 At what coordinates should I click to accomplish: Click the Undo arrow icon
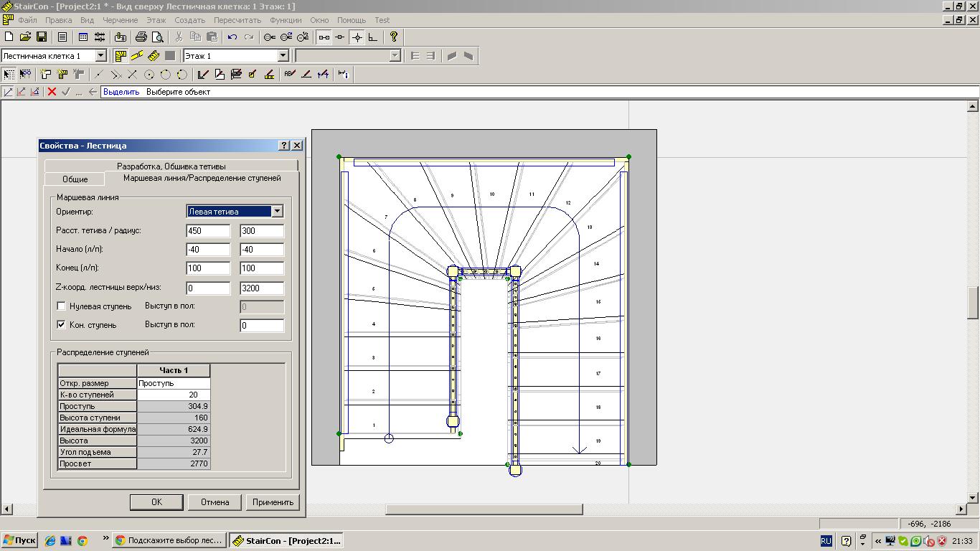tap(232, 37)
